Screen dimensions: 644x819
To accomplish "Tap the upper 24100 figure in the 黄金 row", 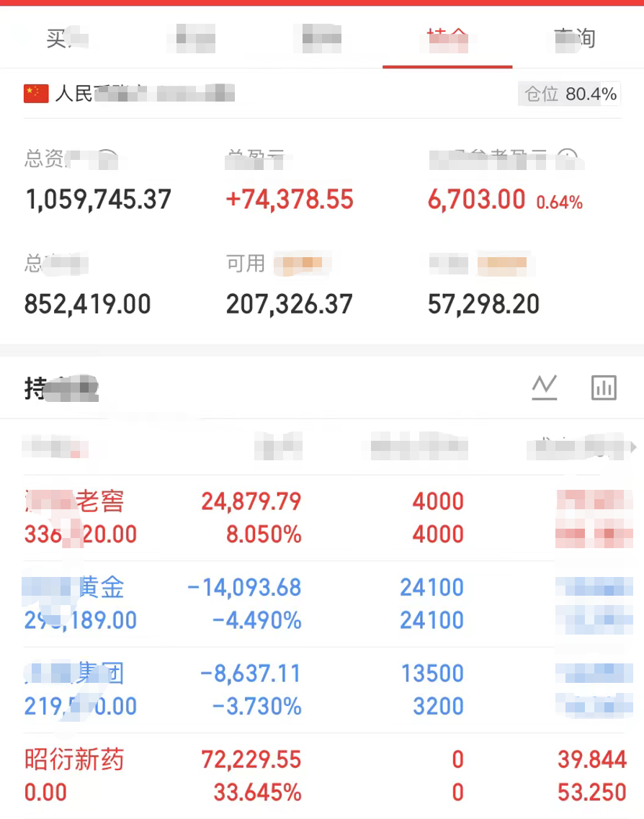I will click(432, 588).
